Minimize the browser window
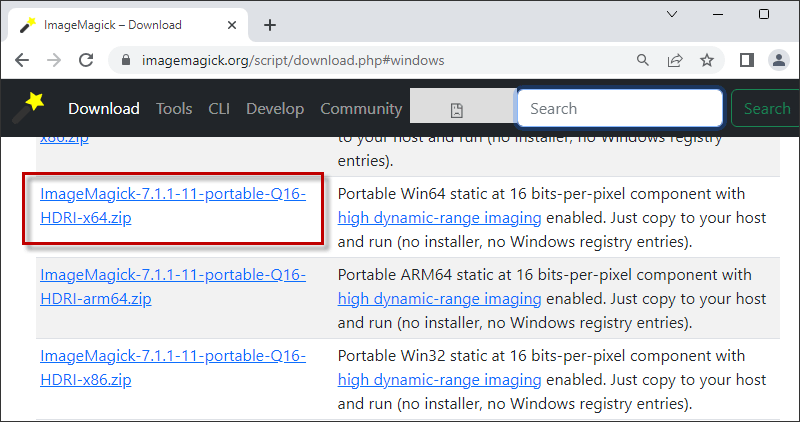Image resolution: width=800 pixels, height=422 pixels. pyautogui.click(x=718, y=14)
